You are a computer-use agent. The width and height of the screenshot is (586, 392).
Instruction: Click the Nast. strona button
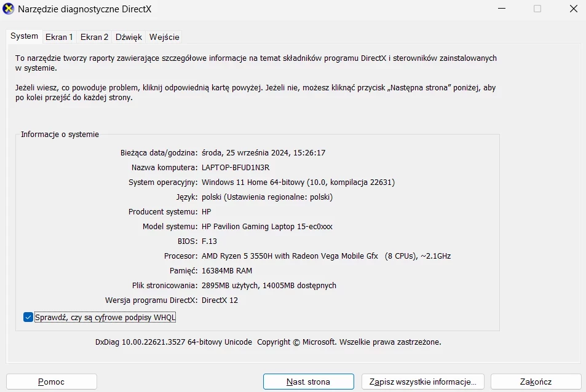(308, 382)
